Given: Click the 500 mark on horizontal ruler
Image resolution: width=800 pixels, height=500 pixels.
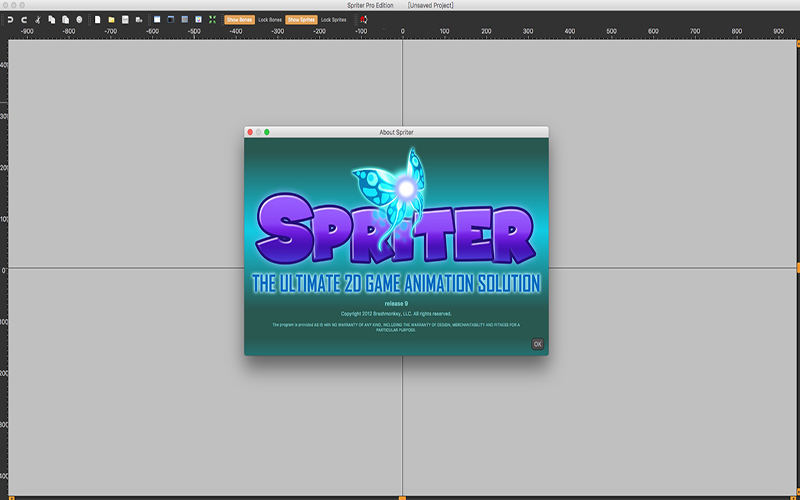Looking at the screenshot, I should (611, 31).
